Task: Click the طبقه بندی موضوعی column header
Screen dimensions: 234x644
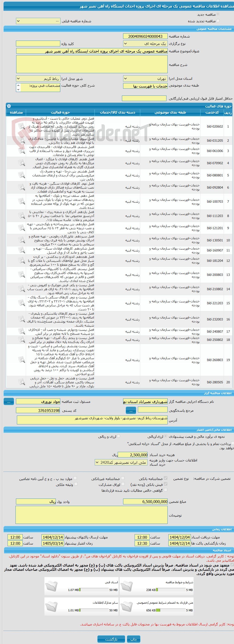Action: [x=170, y=113]
